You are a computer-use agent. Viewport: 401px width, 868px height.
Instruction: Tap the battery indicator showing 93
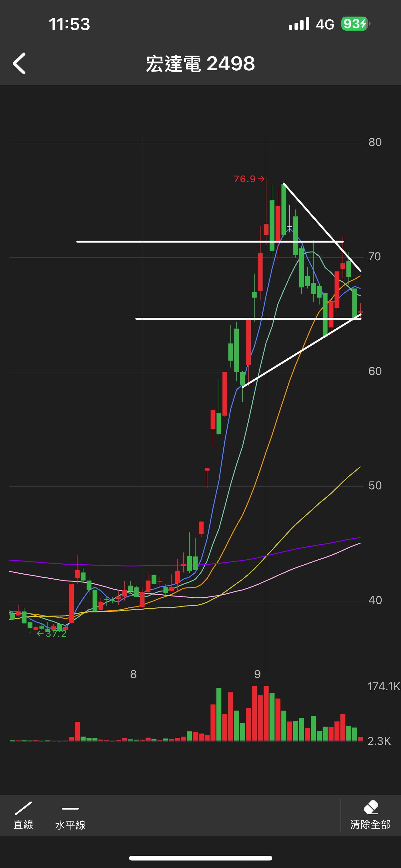click(x=355, y=23)
